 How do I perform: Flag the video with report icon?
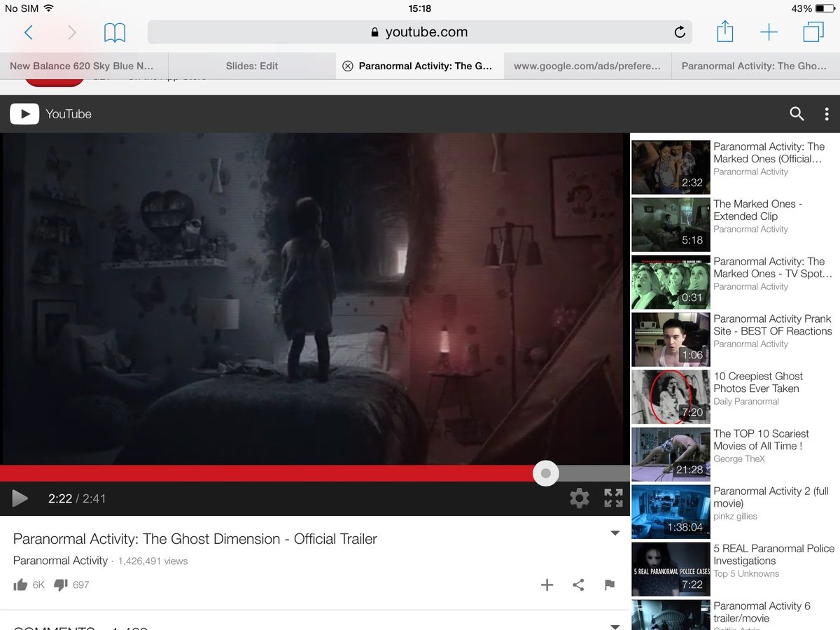click(610, 585)
